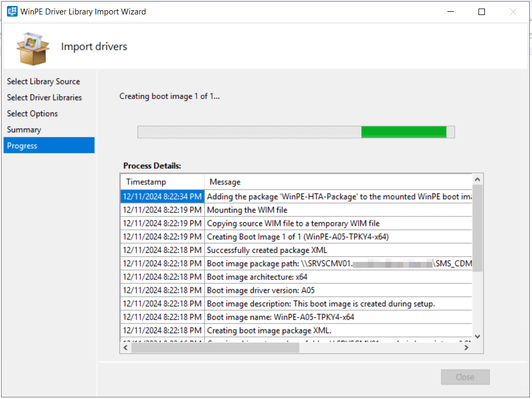Select the Select Library Source step
This screenshot has width=532, height=399.
point(43,81)
